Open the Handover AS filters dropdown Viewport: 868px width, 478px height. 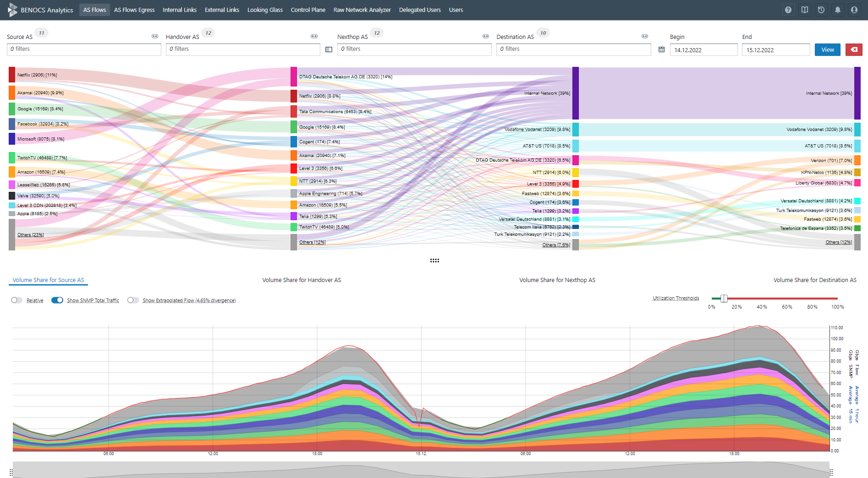click(x=243, y=49)
